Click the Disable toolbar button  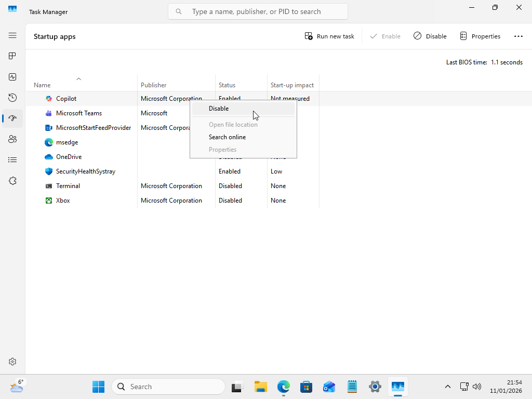[x=430, y=36]
